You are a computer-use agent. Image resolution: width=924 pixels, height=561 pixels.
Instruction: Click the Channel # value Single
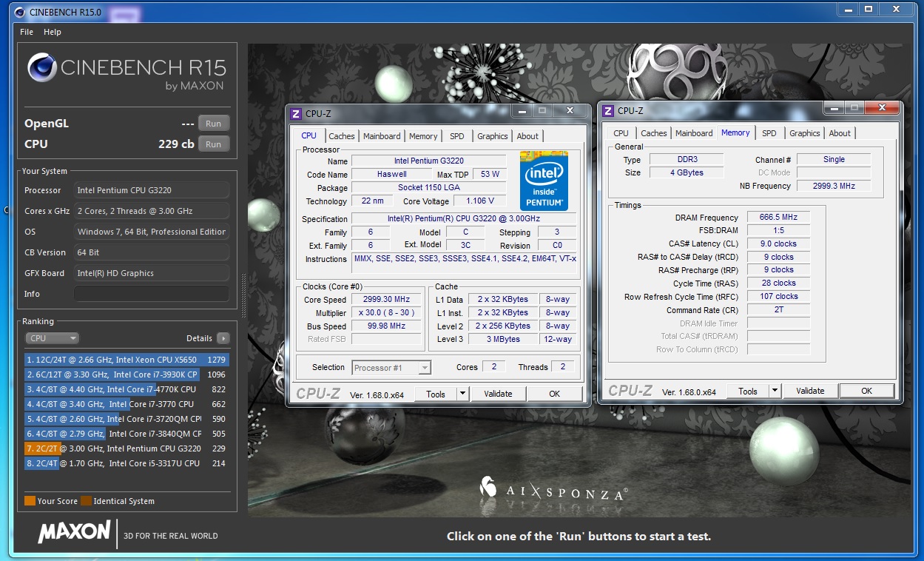pos(834,159)
